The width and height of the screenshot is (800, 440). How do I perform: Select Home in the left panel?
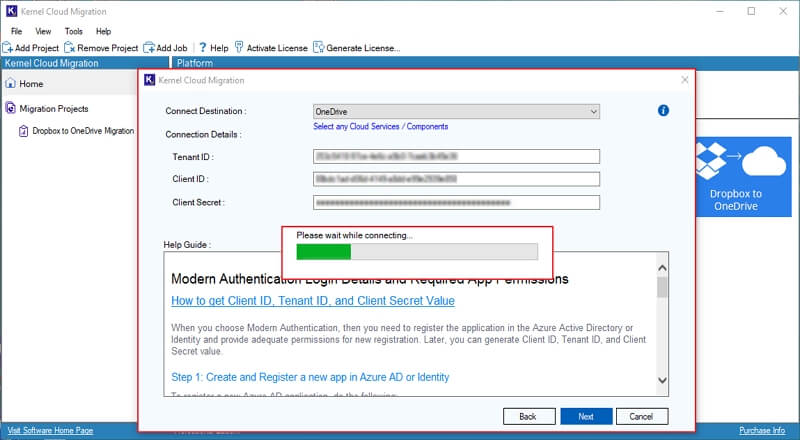(31, 84)
